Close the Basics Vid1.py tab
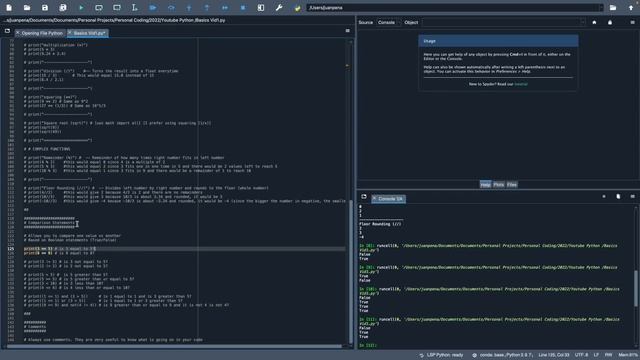640x360 pixels. click(69, 33)
